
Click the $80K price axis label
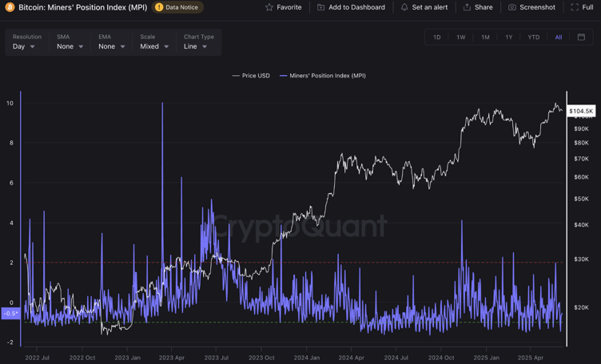point(581,143)
